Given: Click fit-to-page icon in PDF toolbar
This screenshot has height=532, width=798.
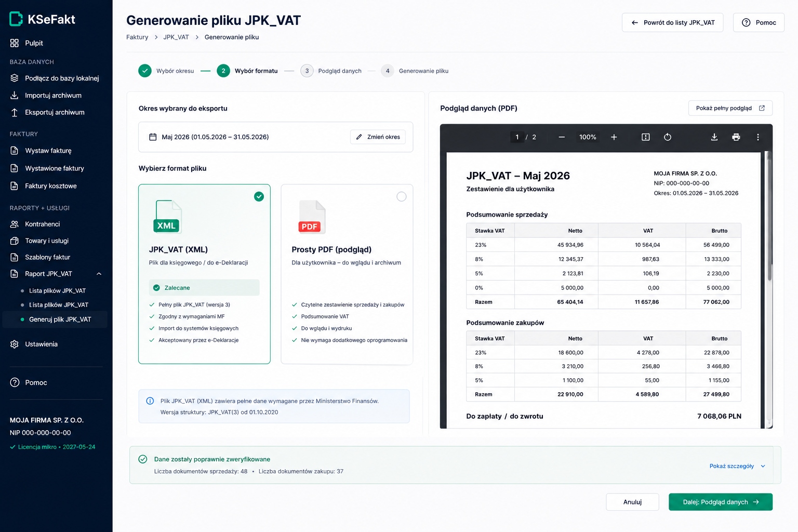Looking at the screenshot, I should click(x=646, y=137).
